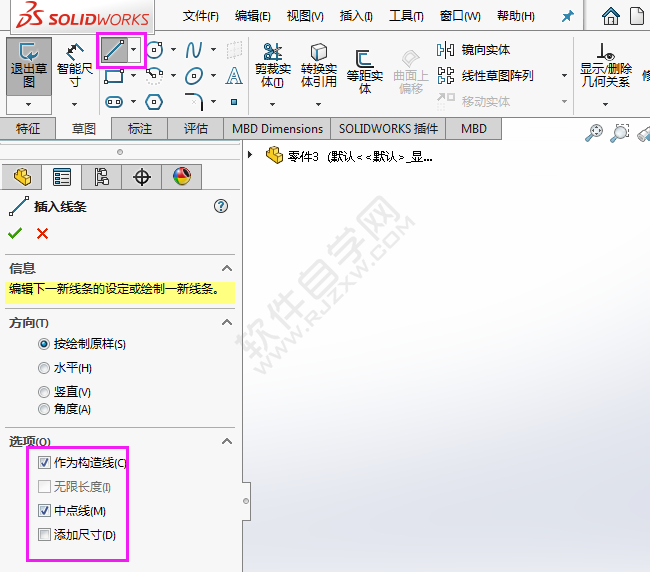Screen dimensions: 650x572
Task: Select the Corner Rectangle tool
Action: tap(114, 76)
